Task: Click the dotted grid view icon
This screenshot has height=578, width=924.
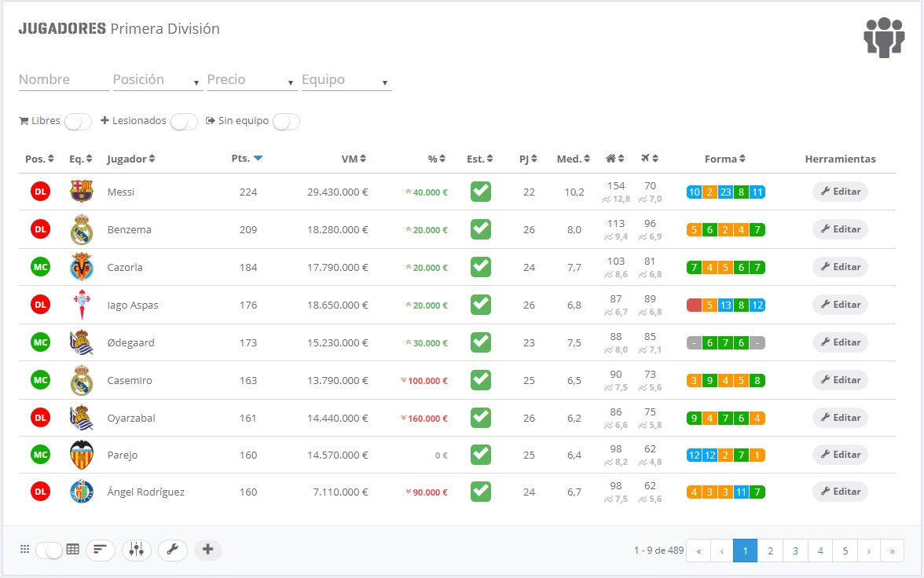Action: click(25, 549)
